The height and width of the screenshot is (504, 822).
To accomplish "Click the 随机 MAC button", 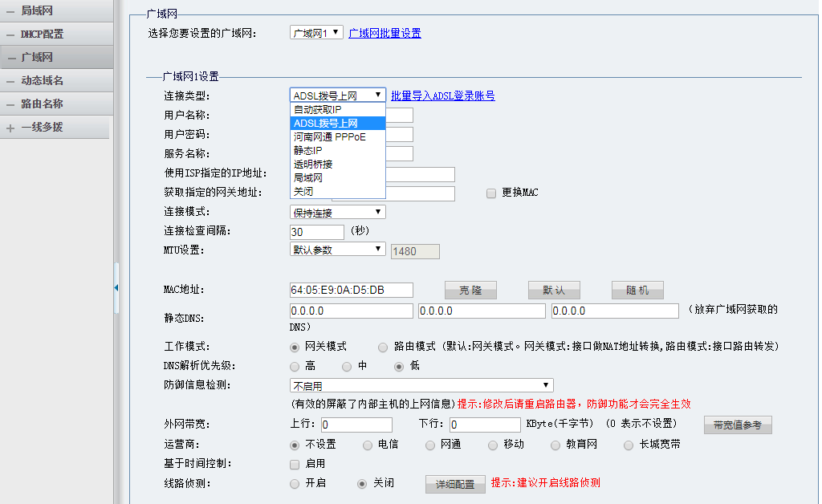I will click(637, 291).
